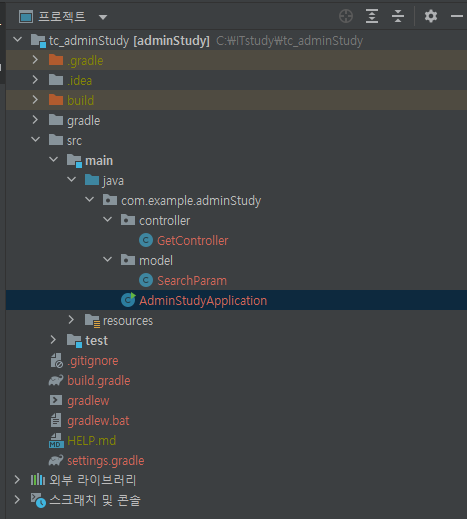Click the SearchParam class icon
The image size is (467, 519).
click(146, 280)
